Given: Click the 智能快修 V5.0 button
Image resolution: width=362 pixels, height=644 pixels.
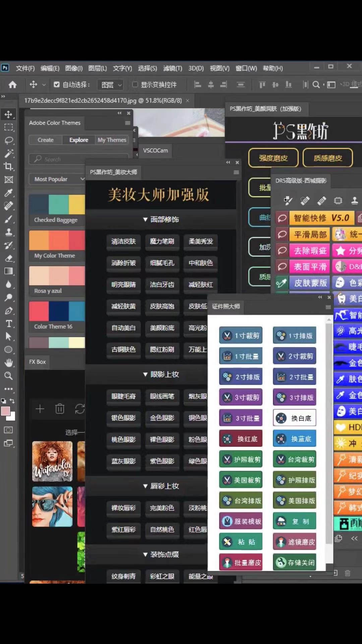Looking at the screenshot, I should tap(321, 218).
